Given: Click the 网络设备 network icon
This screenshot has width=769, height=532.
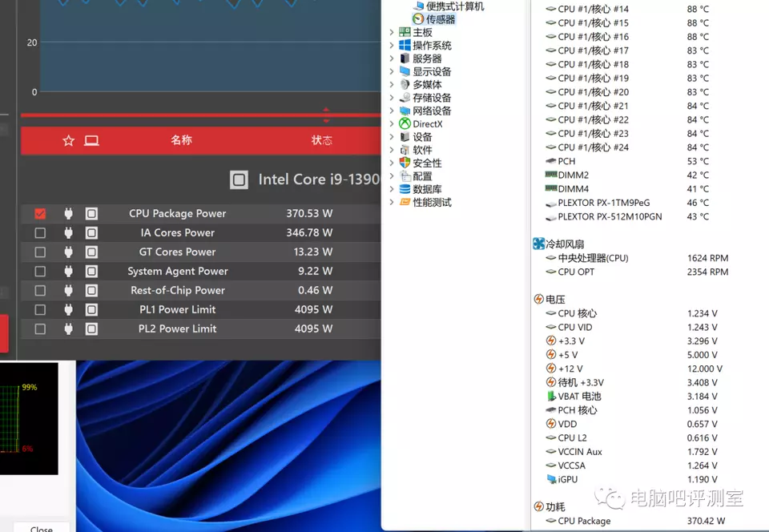Looking at the screenshot, I should (405, 111).
